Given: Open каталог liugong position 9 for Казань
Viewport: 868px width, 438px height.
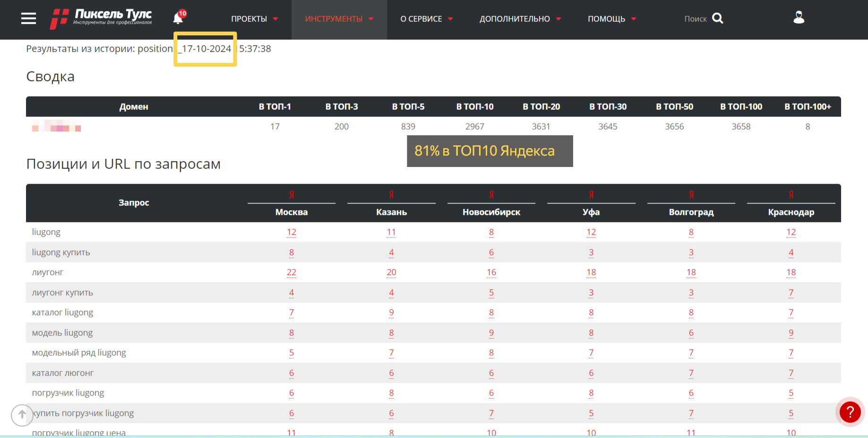Looking at the screenshot, I should pyautogui.click(x=391, y=313).
